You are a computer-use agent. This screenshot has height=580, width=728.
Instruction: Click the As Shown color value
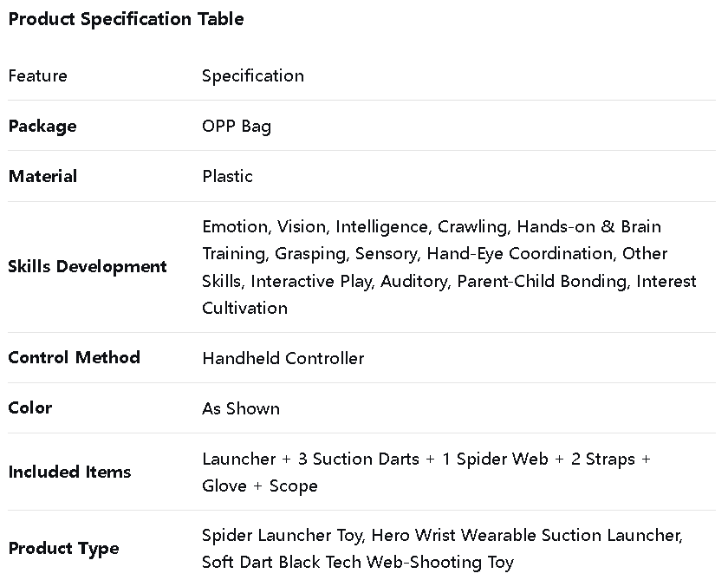pyautogui.click(x=241, y=408)
